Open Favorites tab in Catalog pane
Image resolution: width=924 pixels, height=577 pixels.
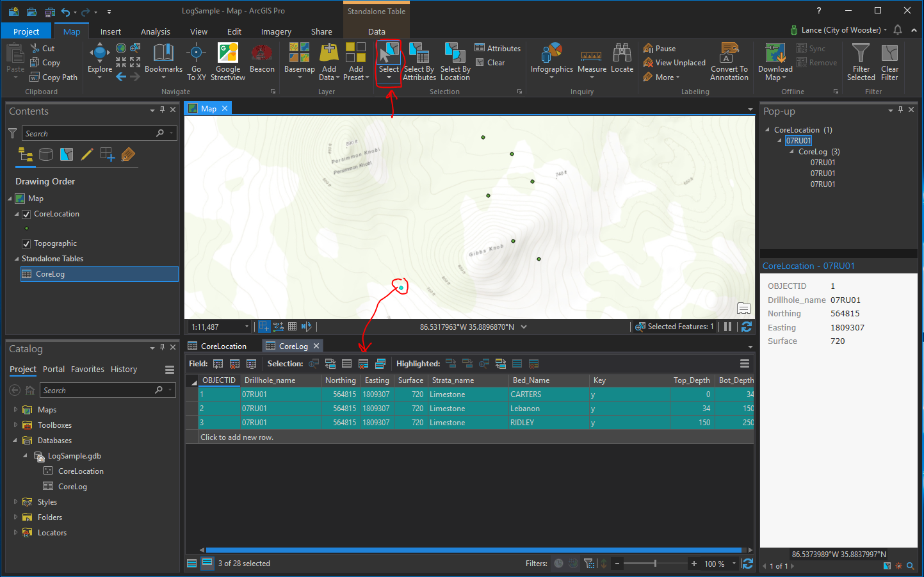tap(88, 369)
